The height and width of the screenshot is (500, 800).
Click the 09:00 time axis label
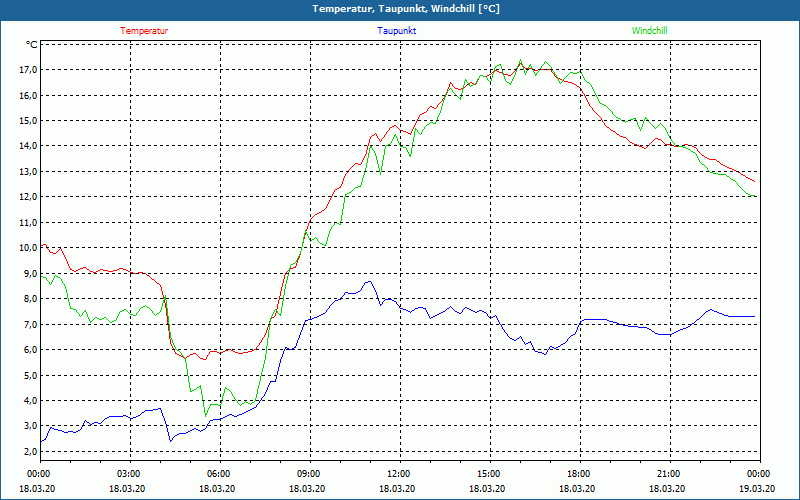tap(310, 474)
